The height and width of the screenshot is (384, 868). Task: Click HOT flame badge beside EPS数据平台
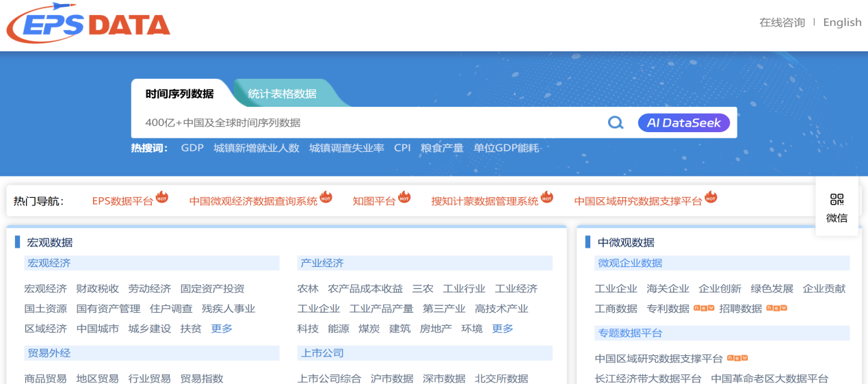pos(162,197)
